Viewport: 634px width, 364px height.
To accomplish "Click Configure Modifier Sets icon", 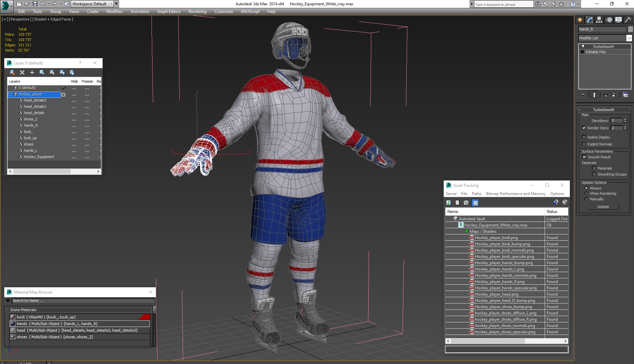I will click(x=625, y=95).
